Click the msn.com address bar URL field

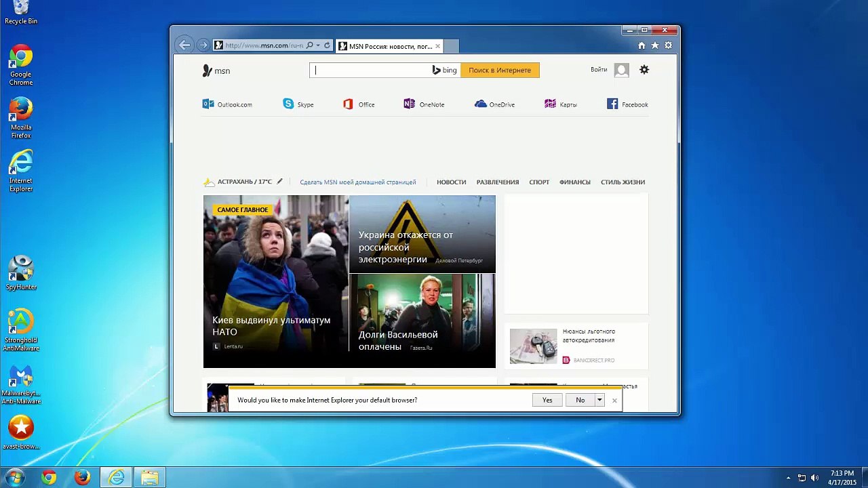(x=264, y=45)
